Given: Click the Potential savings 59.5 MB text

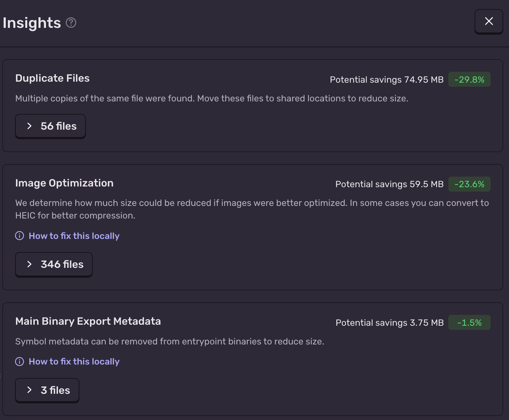Looking at the screenshot, I should (x=389, y=184).
